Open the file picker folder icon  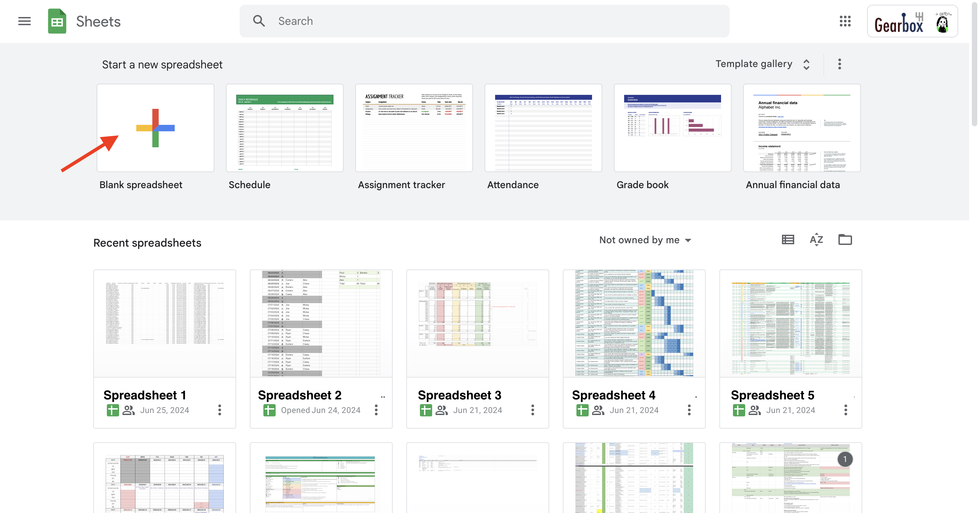[845, 239]
